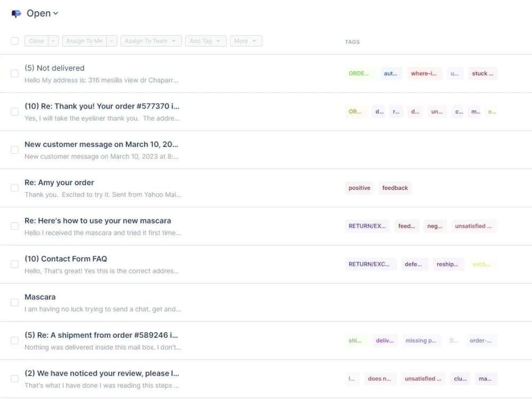Open the '(10) Contact Form FAQ' ticket
Screen dimensions: 532x399
tap(66, 259)
